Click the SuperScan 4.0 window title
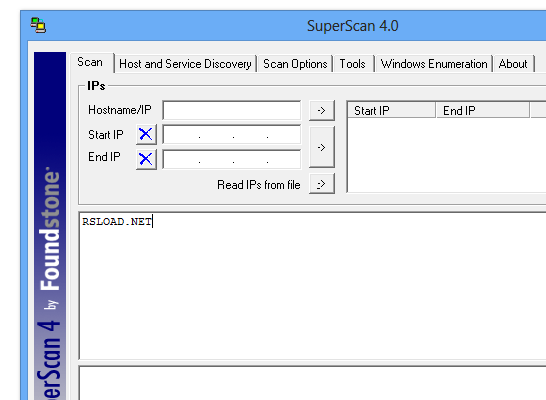546x400 pixels. point(353,26)
